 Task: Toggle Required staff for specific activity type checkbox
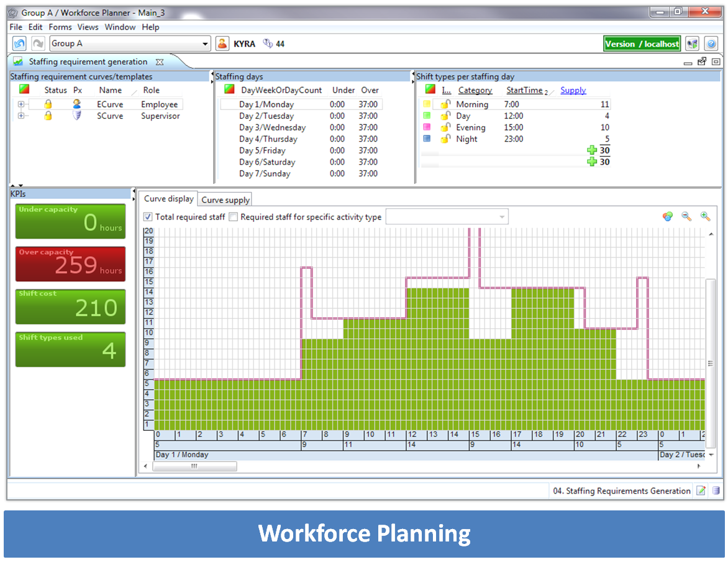(x=234, y=216)
